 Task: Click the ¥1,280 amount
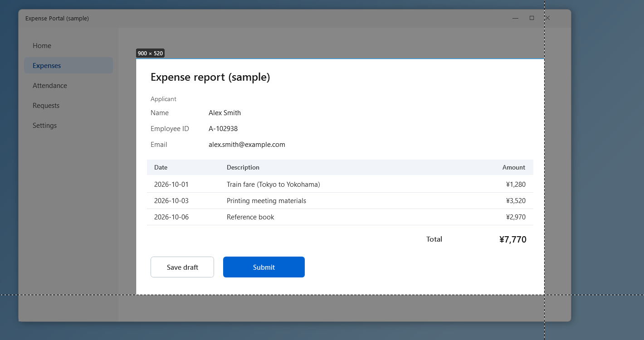coord(516,185)
